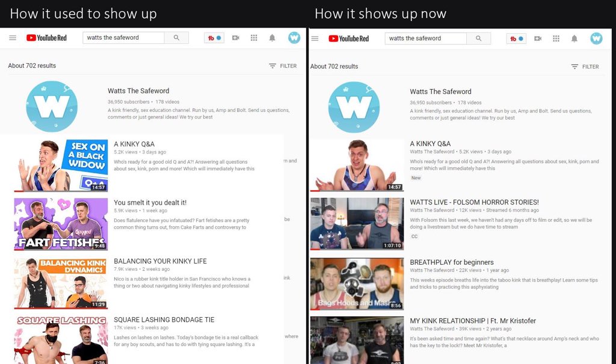Open MY KINK RELATIONSHIP Ft. Mr Kristofer title

click(x=473, y=321)
